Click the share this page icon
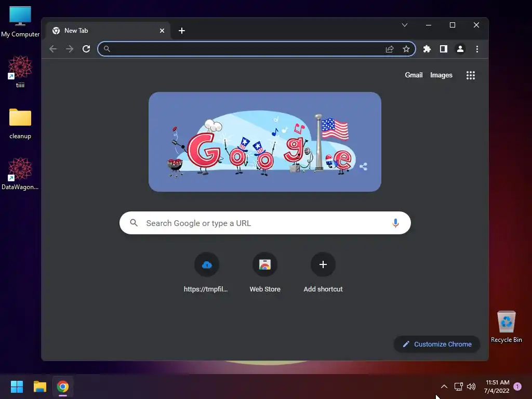 (x=390, y=49)
